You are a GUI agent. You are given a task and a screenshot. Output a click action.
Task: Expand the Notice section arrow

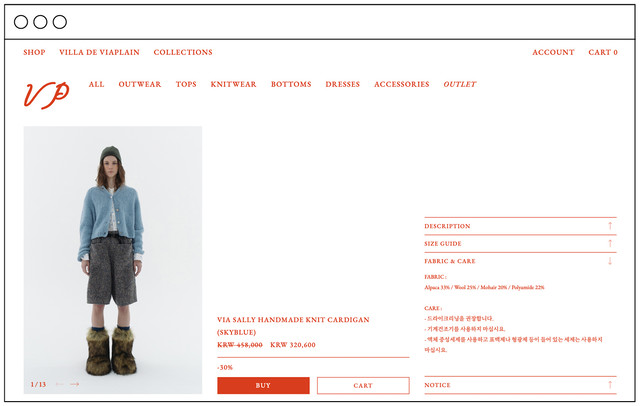coord(610,385)
